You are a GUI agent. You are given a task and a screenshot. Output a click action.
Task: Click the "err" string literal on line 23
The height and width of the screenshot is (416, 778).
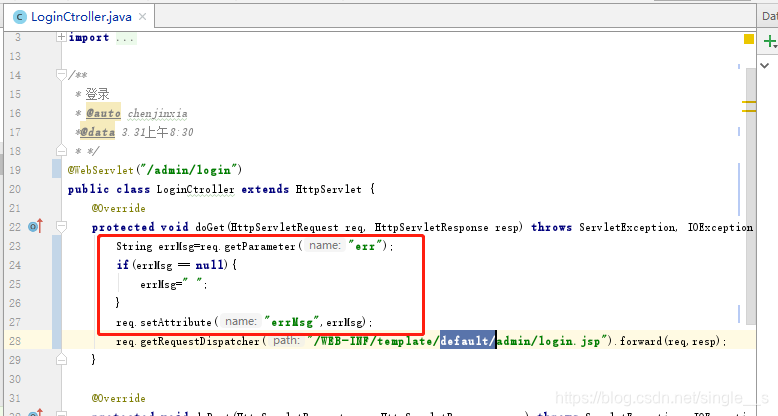tap(365, 246)
